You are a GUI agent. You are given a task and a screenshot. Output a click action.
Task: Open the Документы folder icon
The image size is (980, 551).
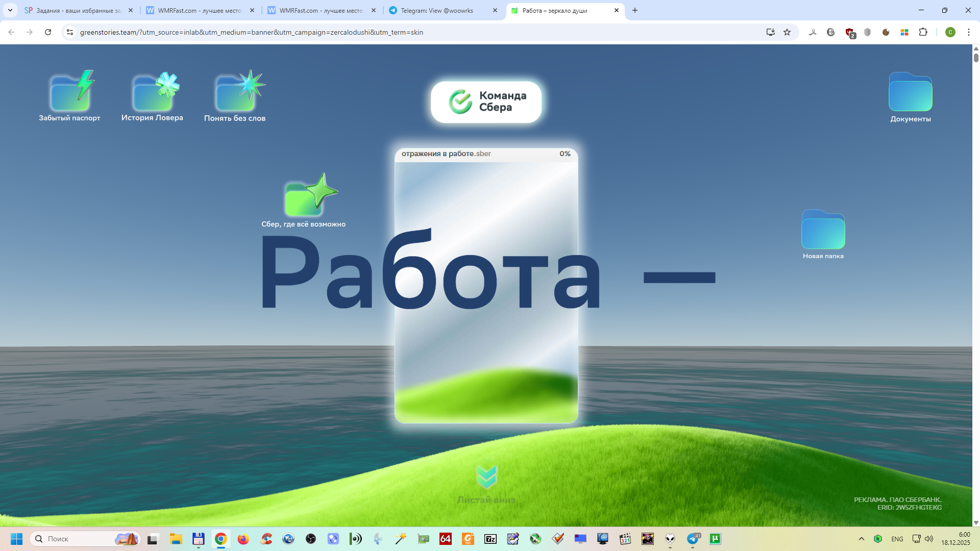pyautogui.click(x=910, y=93)
